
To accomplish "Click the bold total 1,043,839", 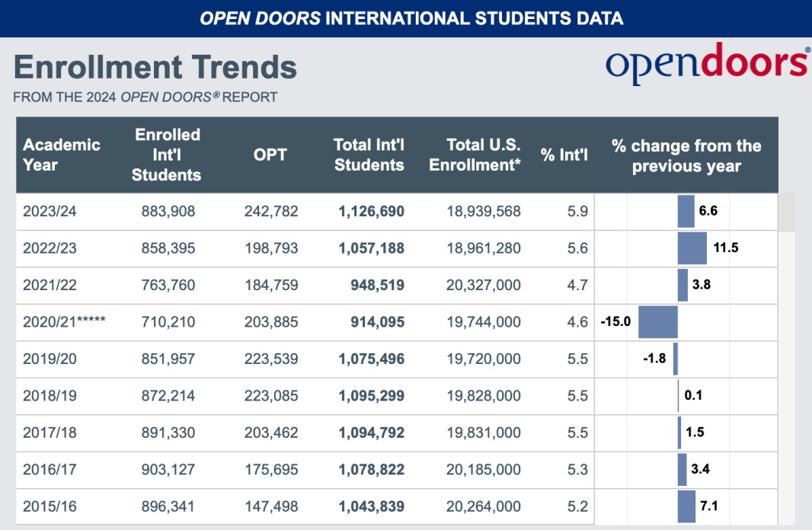I will [x=371, y=506].
